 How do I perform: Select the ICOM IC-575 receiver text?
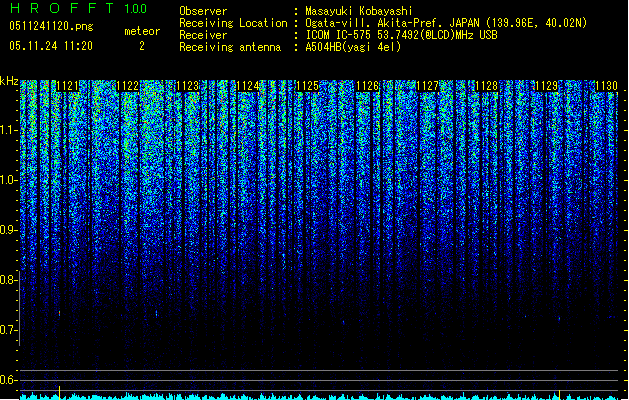point(401,35)
